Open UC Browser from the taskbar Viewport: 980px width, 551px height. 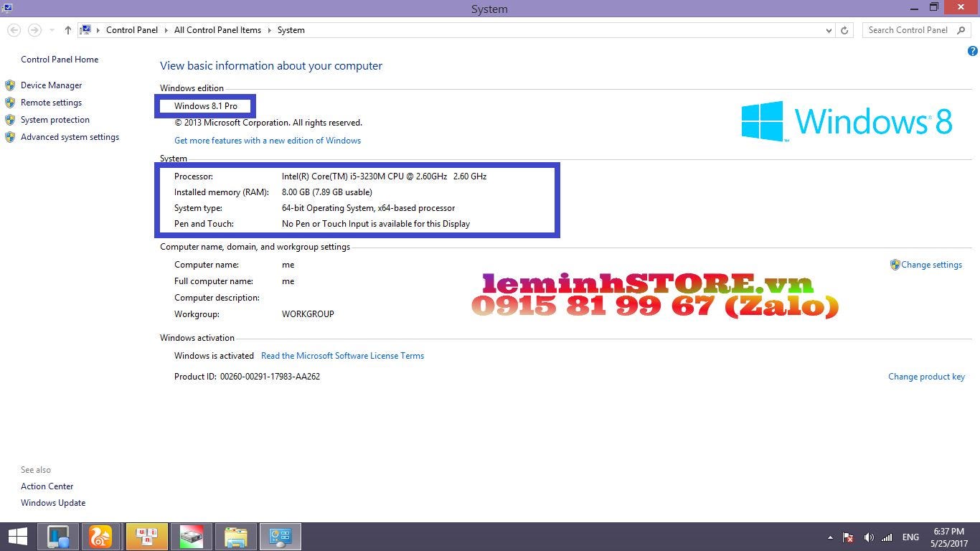[x=101, y=537]
